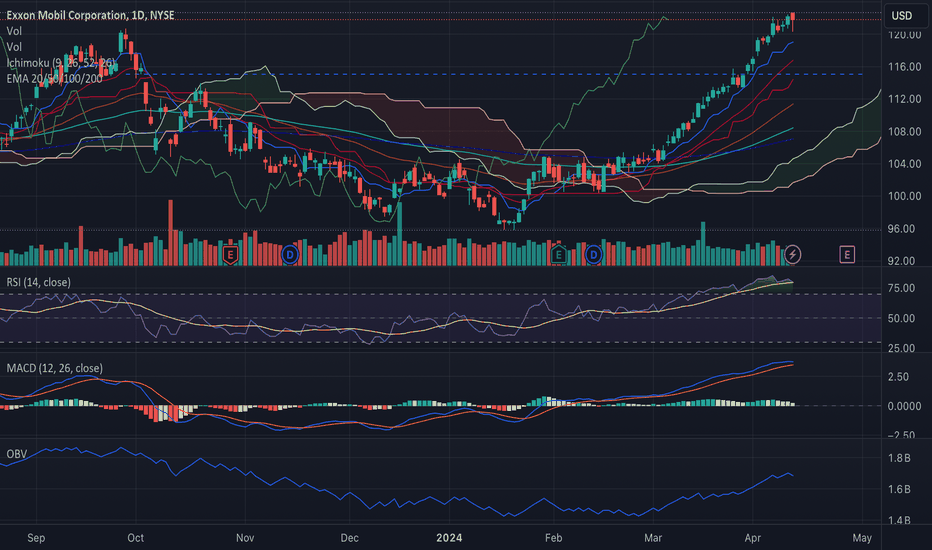Click the upcoming earnings E marker near May

click(846, 254)
